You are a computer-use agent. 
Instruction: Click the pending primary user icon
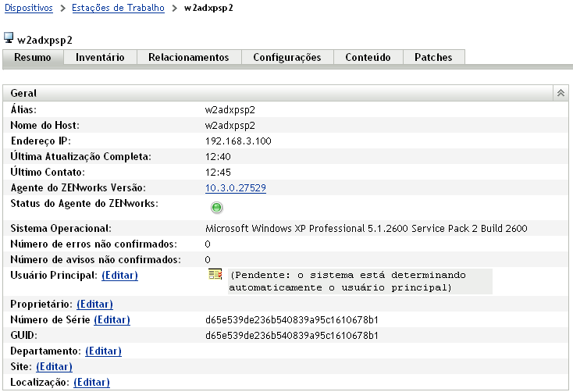click(215, 275)
